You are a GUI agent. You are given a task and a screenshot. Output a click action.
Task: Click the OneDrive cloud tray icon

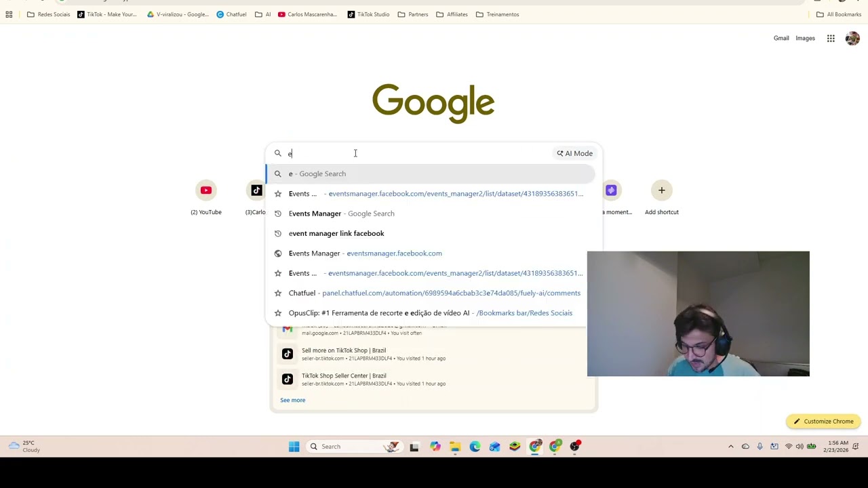tap(745, 447)
